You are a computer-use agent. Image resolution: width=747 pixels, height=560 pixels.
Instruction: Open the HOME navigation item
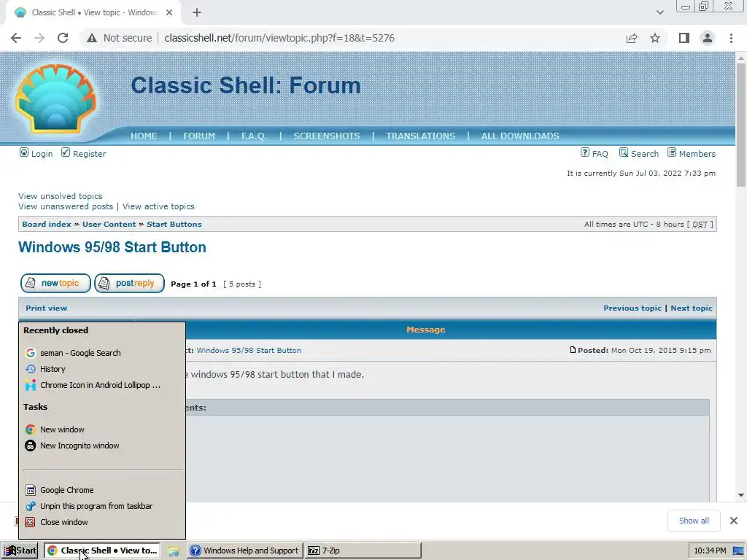tap(144, 136)
